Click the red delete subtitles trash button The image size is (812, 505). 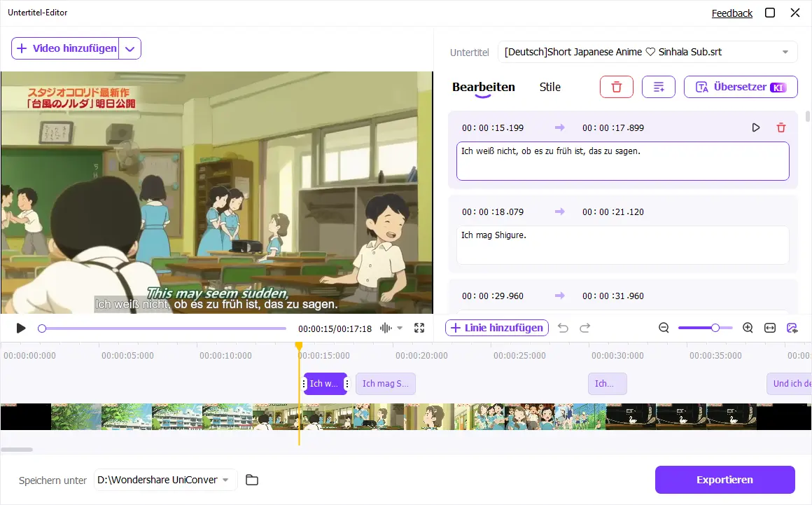(616, 87)
